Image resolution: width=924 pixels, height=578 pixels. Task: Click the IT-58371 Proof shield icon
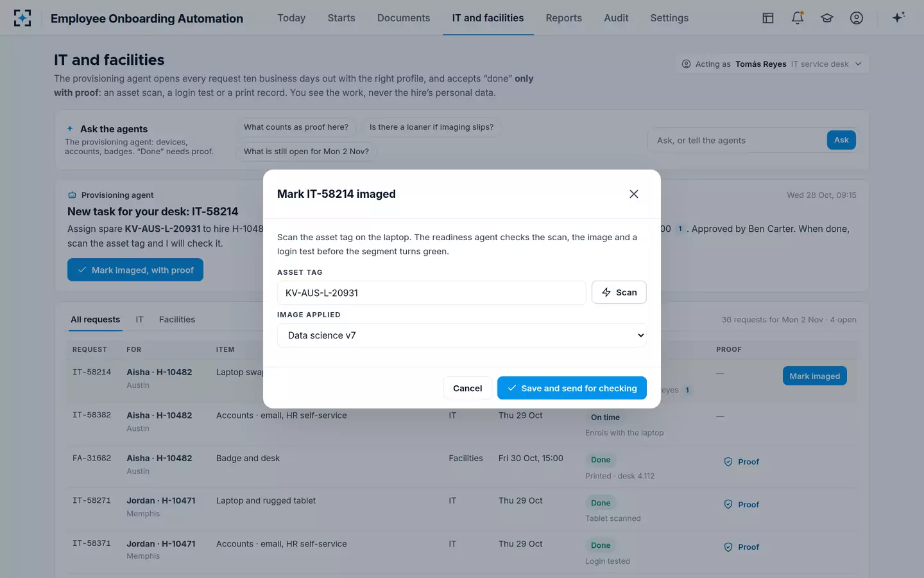coord(728,547)
